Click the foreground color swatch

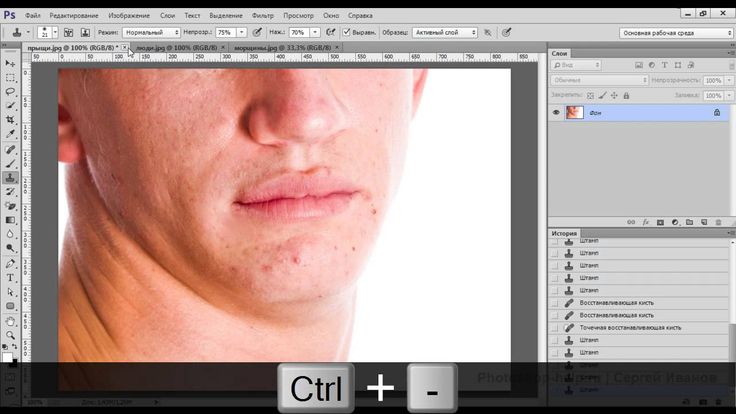(7, 358)
